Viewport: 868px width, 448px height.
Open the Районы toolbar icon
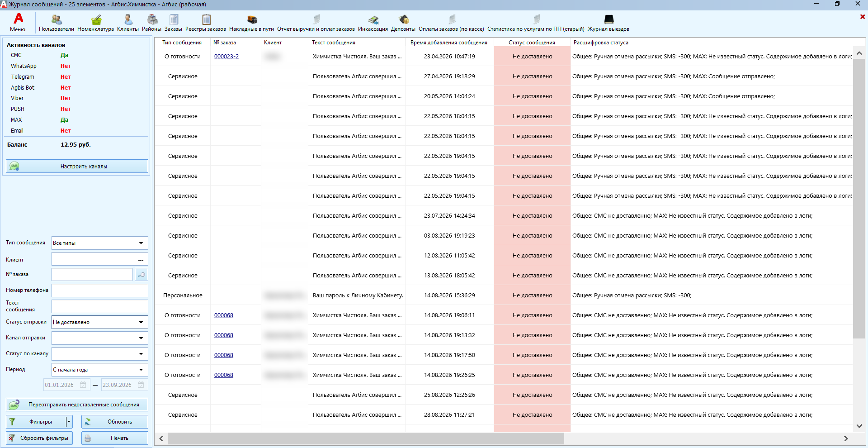click(152, 23)
